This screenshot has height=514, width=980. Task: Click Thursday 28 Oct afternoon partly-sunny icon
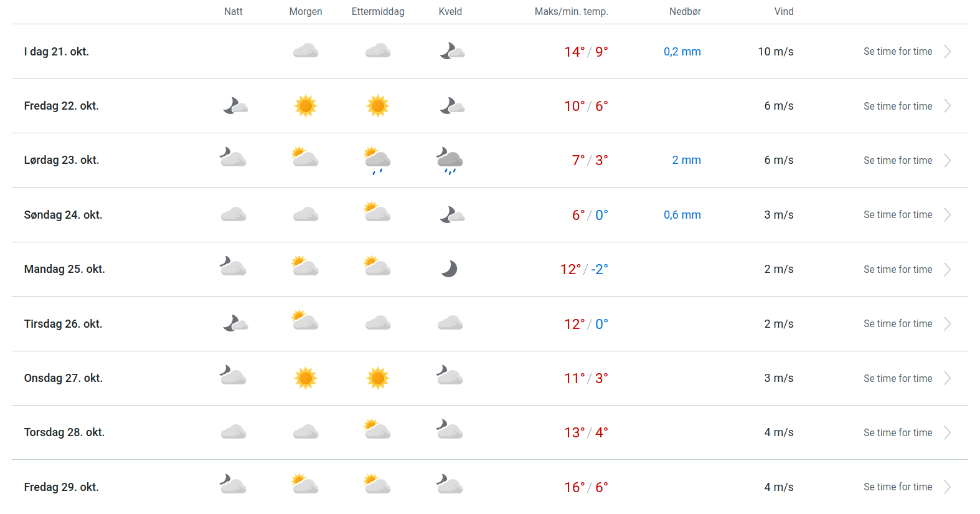[377, 430]
